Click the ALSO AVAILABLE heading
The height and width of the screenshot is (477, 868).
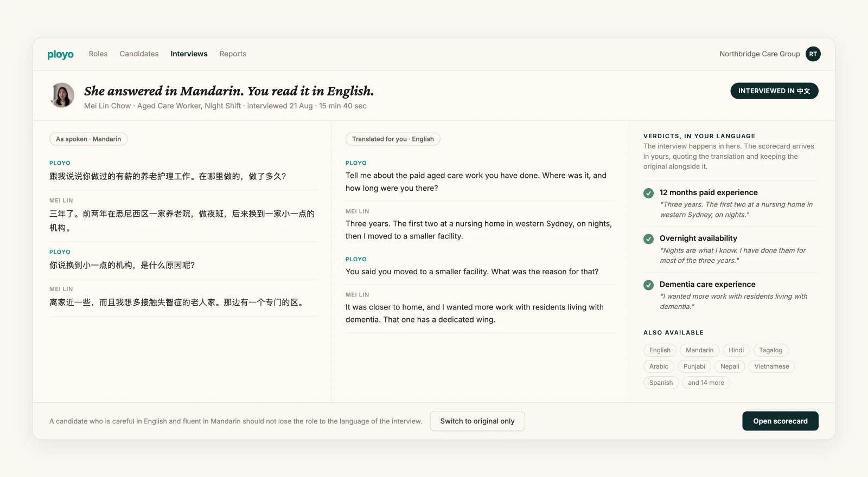pos(673,333)
